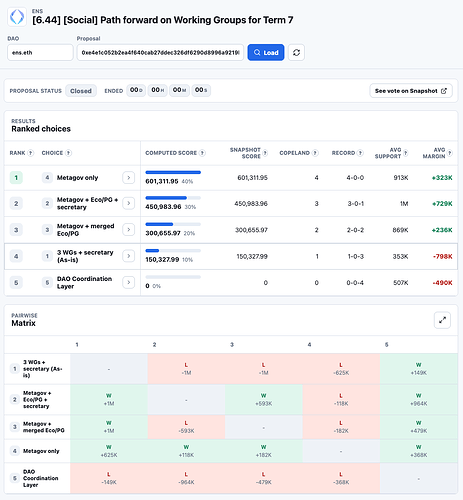Click the help icon next to RECORD
The width and height of the screenshot is (463, 500).
[360, 153]
